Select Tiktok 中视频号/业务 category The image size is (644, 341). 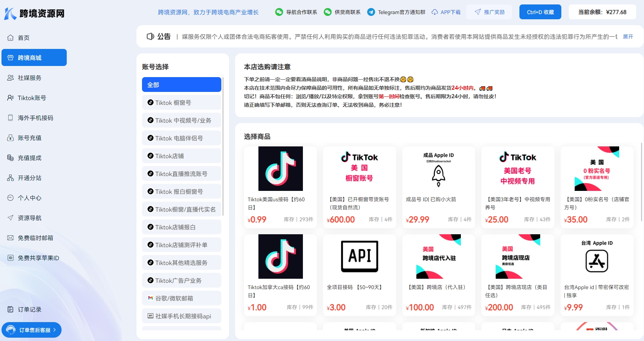(182, 120)
